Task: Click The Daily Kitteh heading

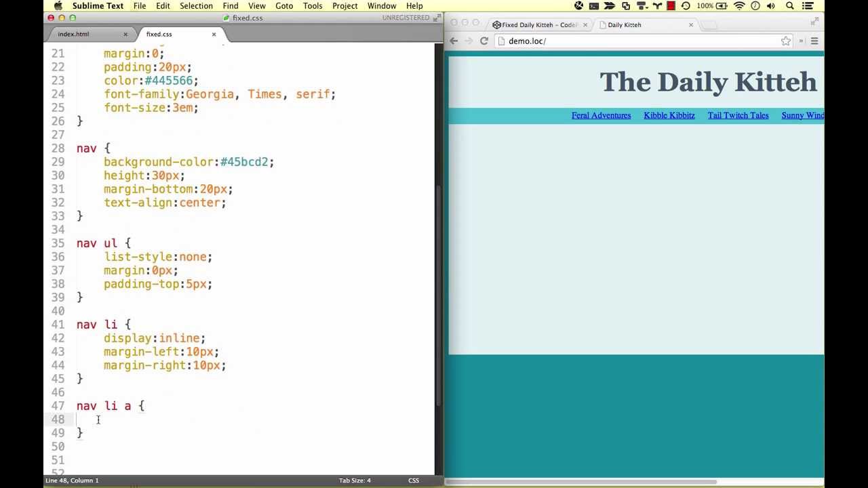Action: (x=708, y=82)
